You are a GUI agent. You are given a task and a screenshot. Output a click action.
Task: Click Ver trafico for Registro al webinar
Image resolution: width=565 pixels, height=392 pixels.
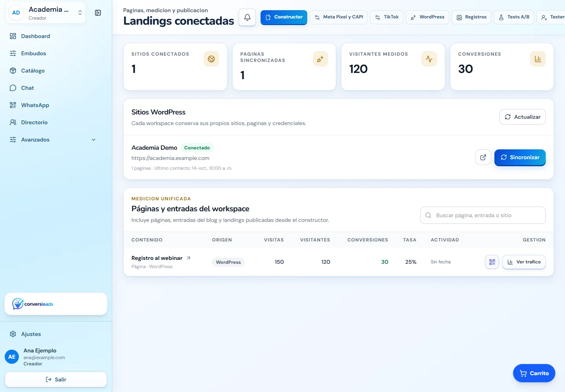coord(524,262)
